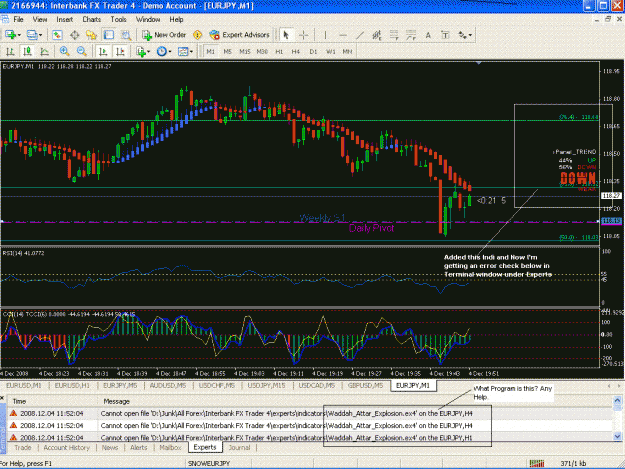
Task: Open the File menu
Action: pyautogui.click(x=18, y=20)
